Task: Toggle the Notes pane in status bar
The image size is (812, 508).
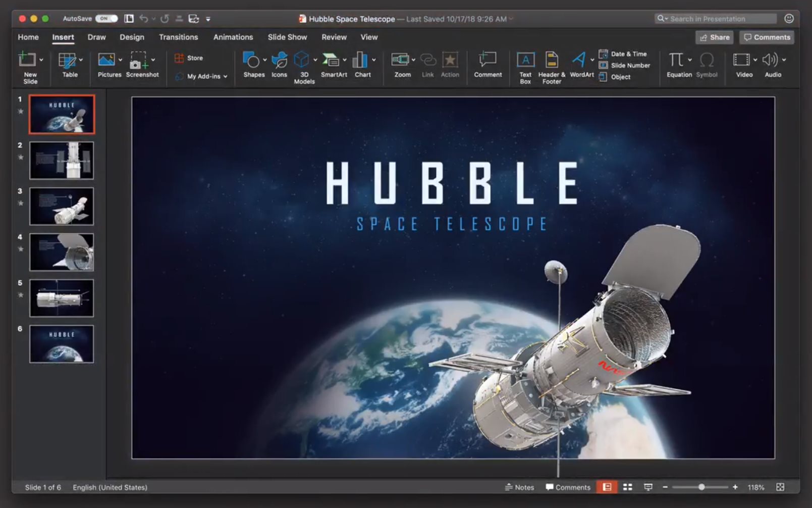Action: 519,487
